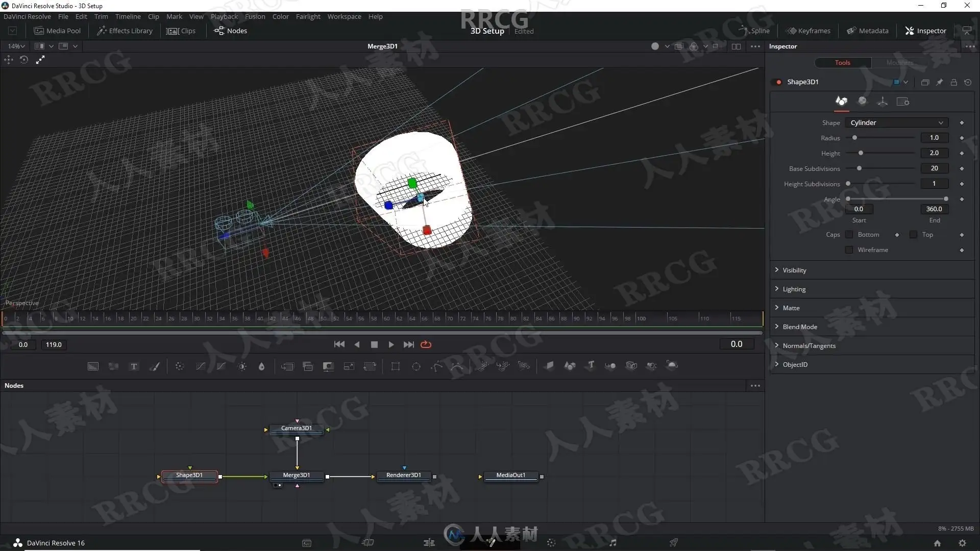
Task: Add a Brightness Contrast node
Action: (x=242, y=366)
